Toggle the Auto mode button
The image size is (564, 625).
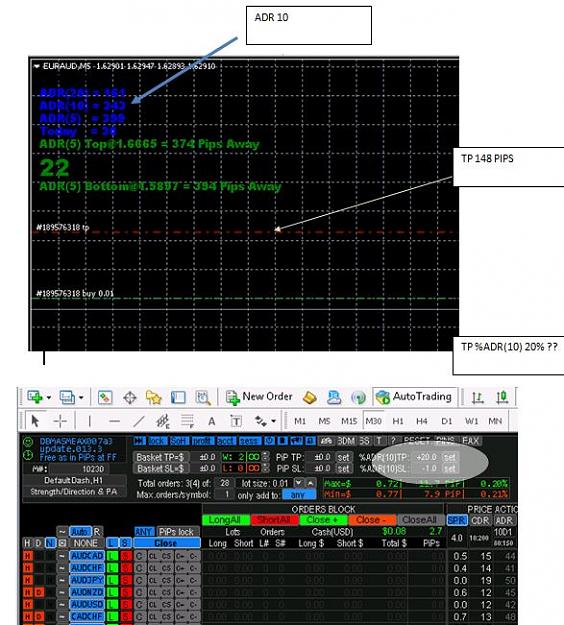pyautogui.click(x=80, y=532)
